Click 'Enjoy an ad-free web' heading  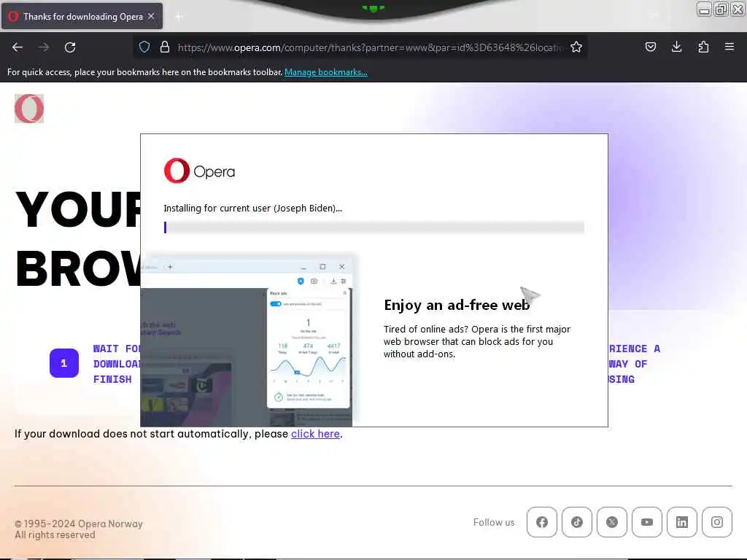457,305
